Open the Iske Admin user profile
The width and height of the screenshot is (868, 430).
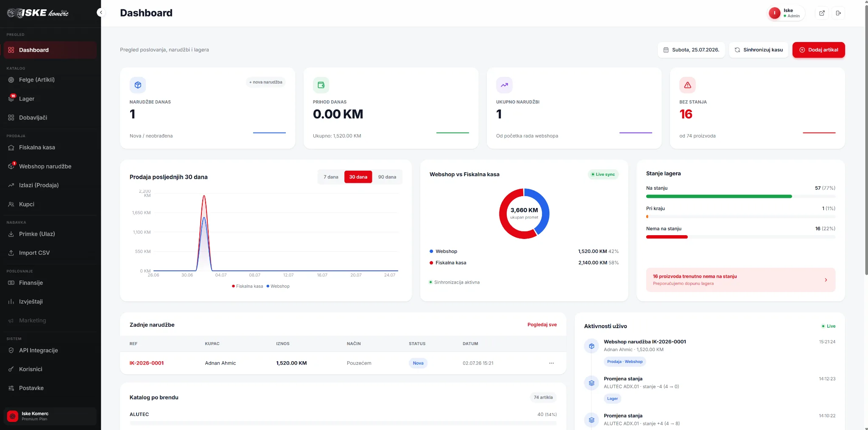(786, 13)
